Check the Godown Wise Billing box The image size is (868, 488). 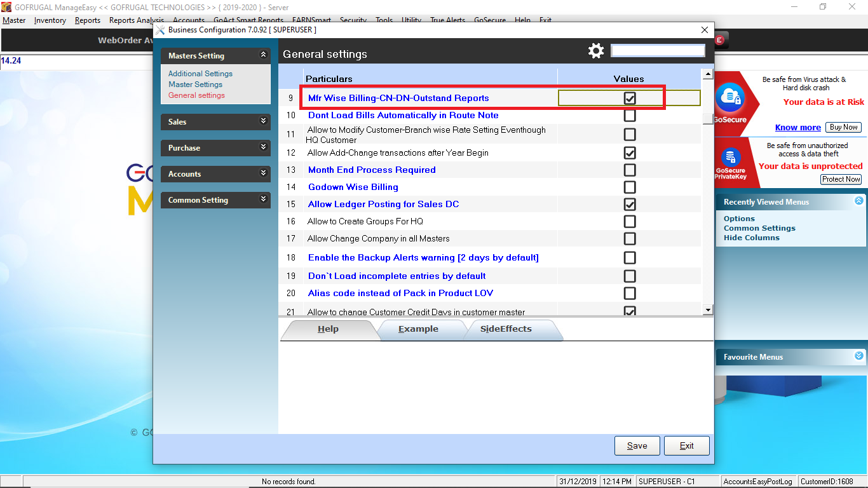point(630,187)
